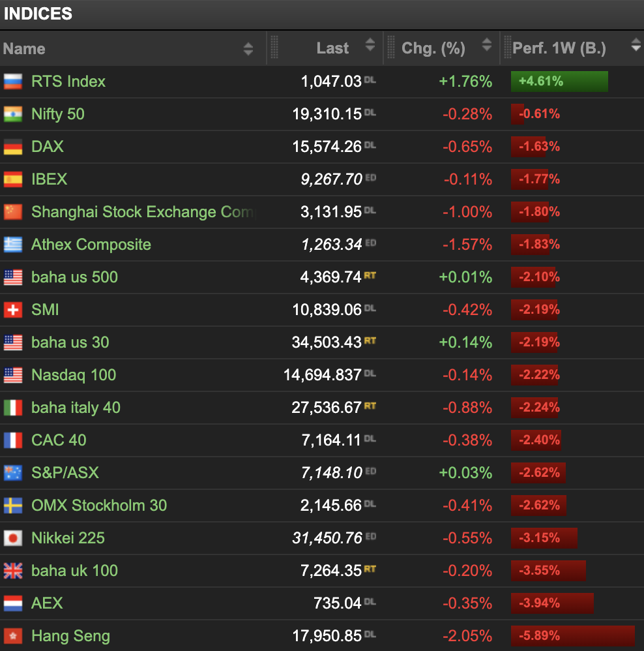The width and height of the screenshot is (644, 651).
Task: Click the Perf. 1W (B.) column header
Action: 559,48
